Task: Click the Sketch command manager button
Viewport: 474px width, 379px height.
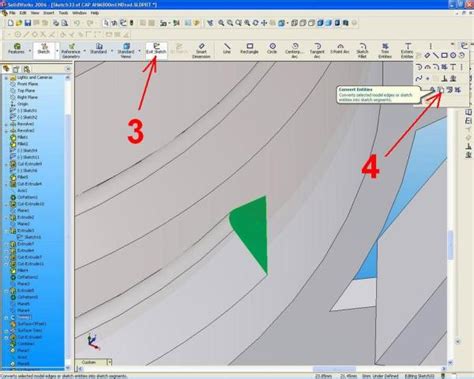Action: point(44,49)
